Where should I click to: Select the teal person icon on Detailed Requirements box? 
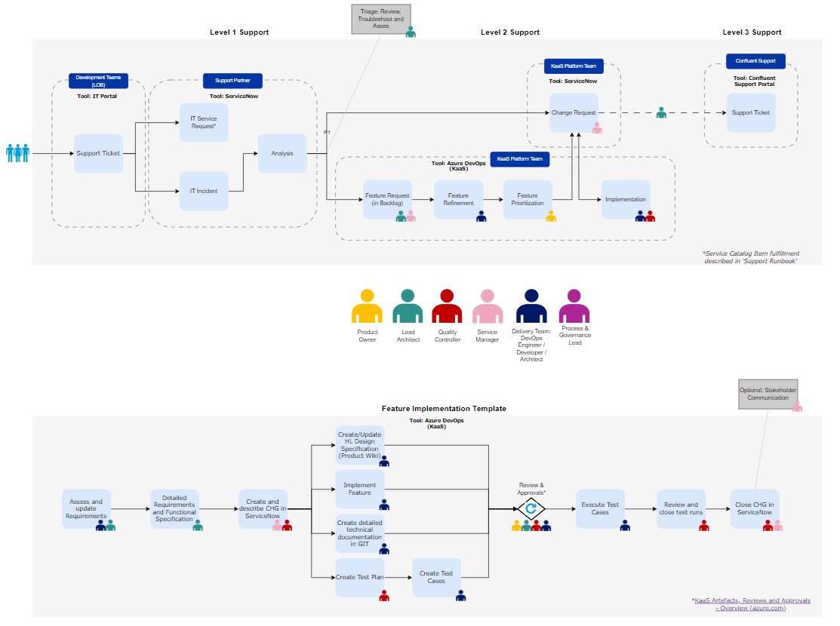point(198,526)
